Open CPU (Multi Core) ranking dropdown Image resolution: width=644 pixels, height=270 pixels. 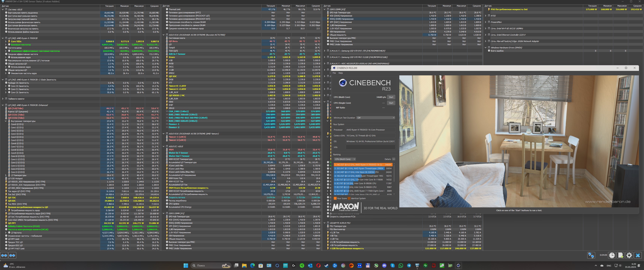[345, 159]
